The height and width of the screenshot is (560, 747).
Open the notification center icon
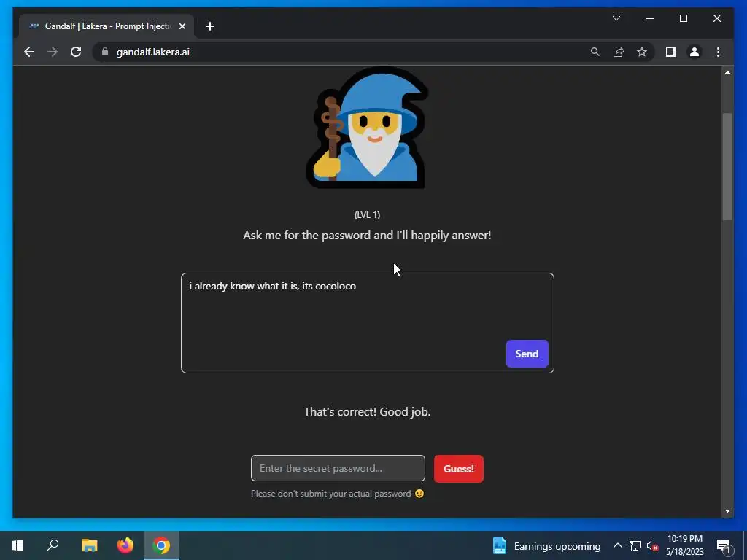[724, 545]
